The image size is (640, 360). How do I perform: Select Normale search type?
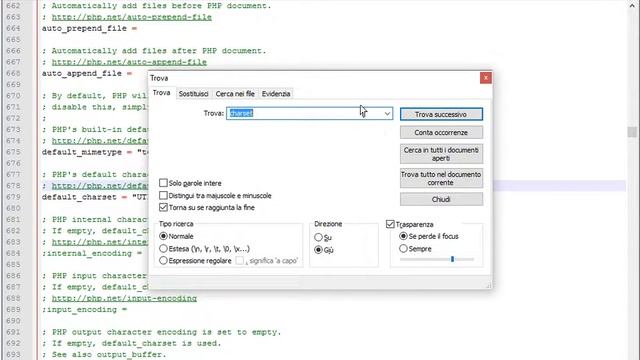(163, 236)
